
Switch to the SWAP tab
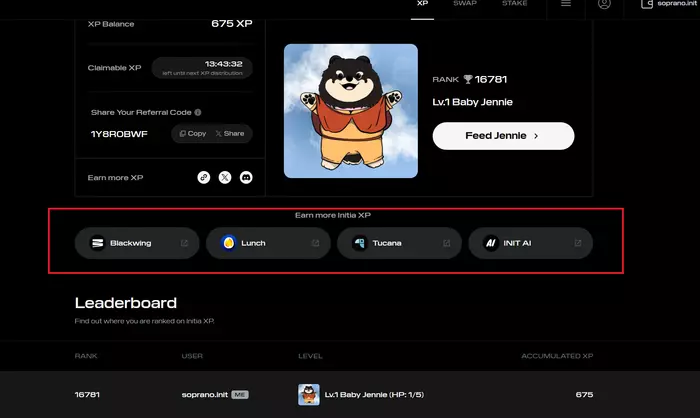465,4
